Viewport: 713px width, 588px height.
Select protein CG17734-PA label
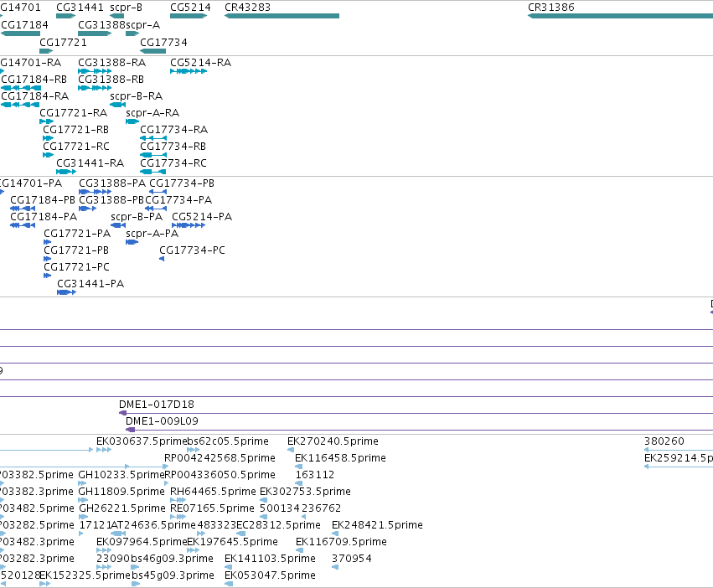178,200
